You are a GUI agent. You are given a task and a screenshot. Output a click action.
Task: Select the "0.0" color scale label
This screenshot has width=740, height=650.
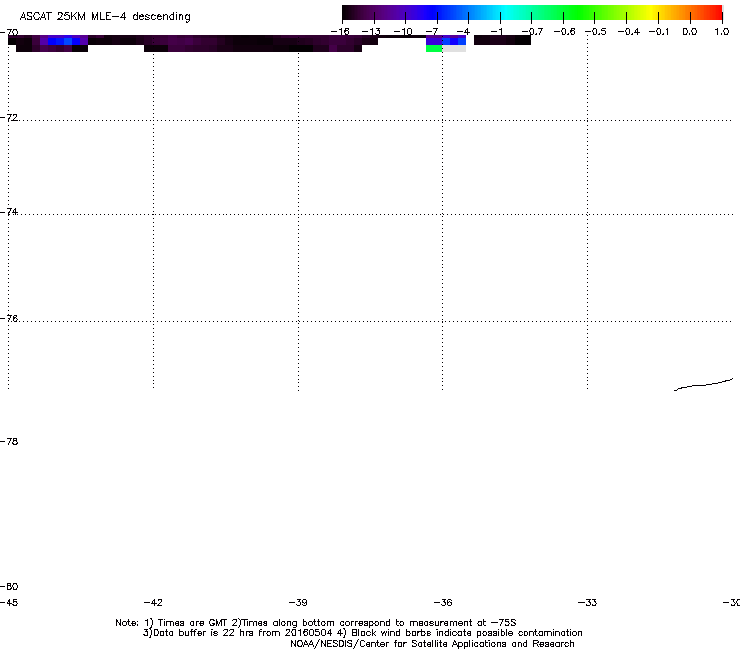690,32
